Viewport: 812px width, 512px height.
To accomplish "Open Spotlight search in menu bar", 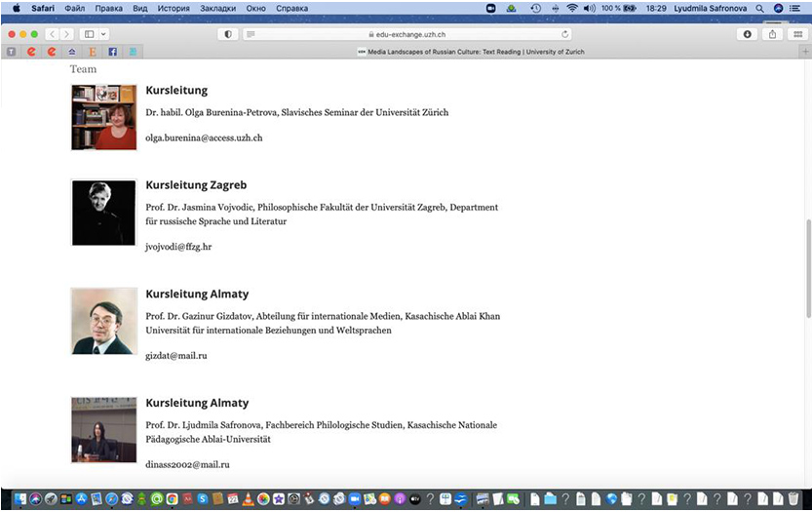I will (759, 8).
